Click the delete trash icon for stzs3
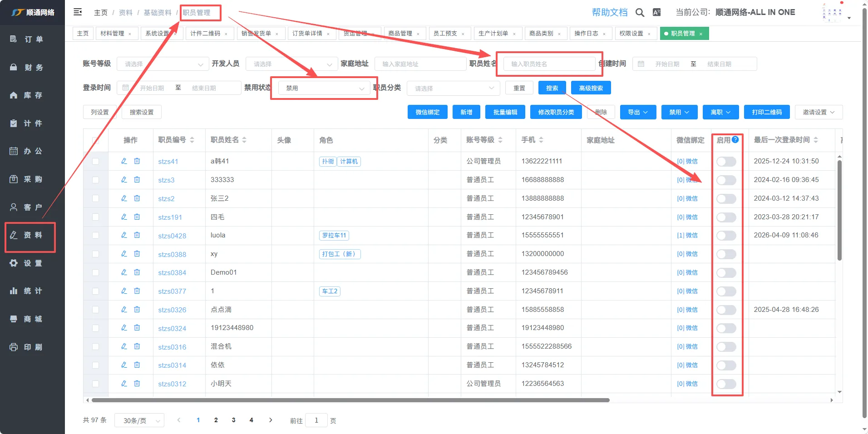Screen dimensions: 868x434 tap(137, 180)
